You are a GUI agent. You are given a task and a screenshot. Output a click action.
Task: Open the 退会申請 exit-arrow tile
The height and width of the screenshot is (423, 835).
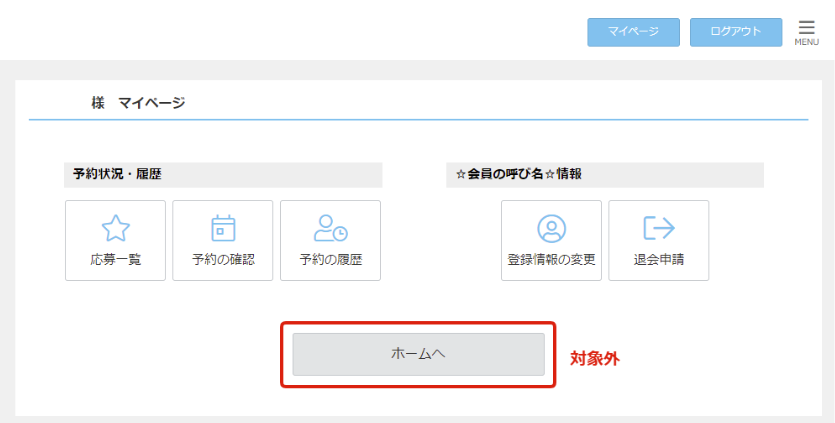pyautogui.click(x=659, y=240)
